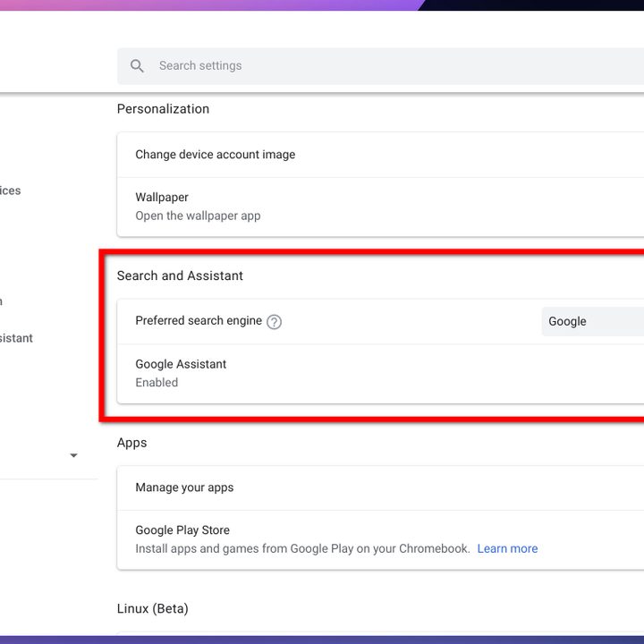644x644 pixels.
Task: Click the Linux (Beta) heading
Action: 153,609
